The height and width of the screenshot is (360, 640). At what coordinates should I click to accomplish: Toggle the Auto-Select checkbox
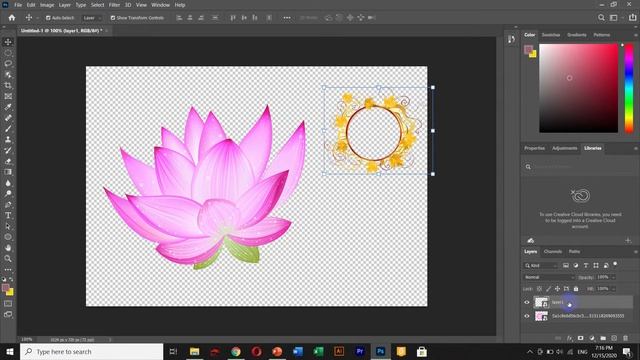[x=48, y=18]
